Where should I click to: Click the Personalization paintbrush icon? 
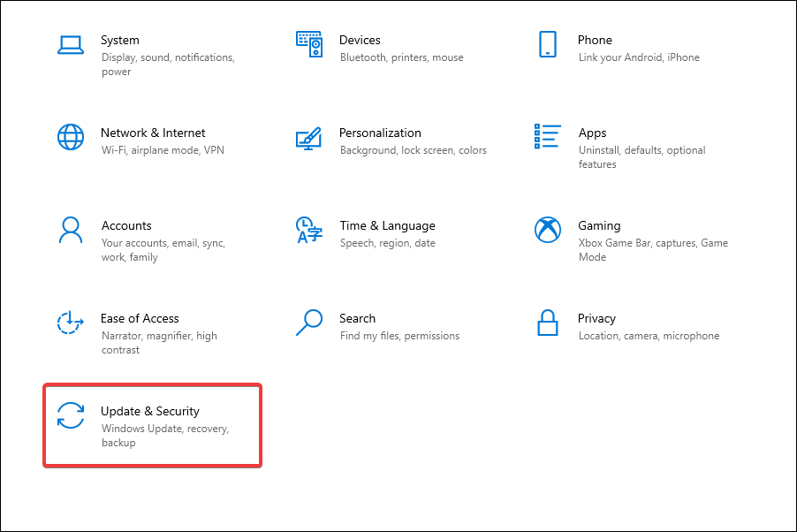pos(309,137)
